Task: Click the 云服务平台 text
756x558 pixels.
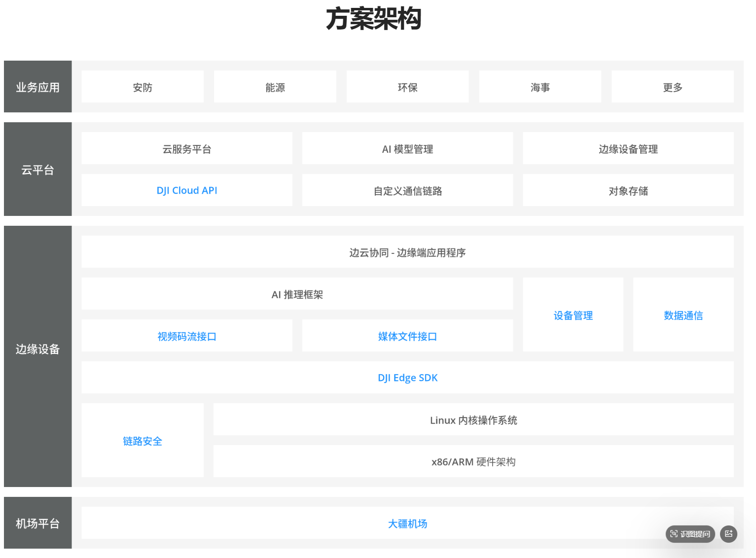Action: pos(187,149)
